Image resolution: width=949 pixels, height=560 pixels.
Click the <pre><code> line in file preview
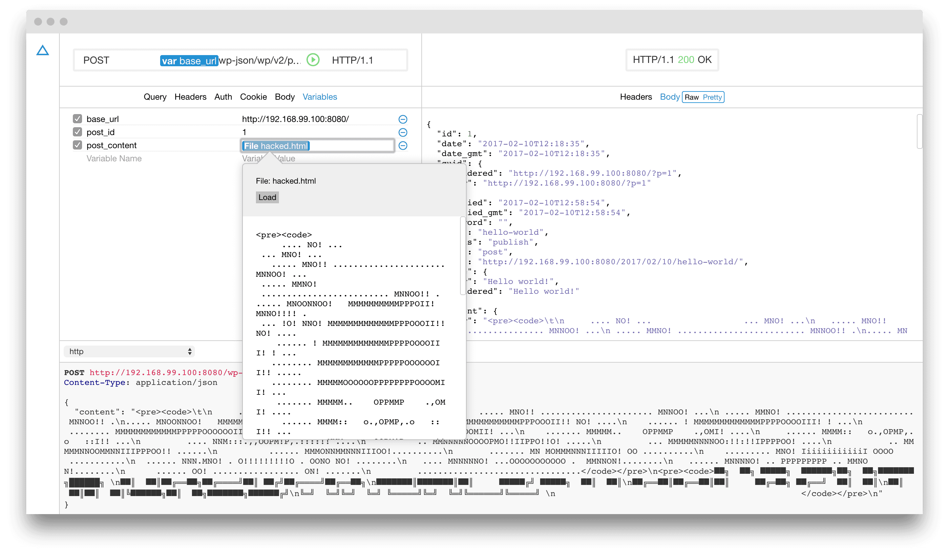pyautogui.click(x=284, y=235)
